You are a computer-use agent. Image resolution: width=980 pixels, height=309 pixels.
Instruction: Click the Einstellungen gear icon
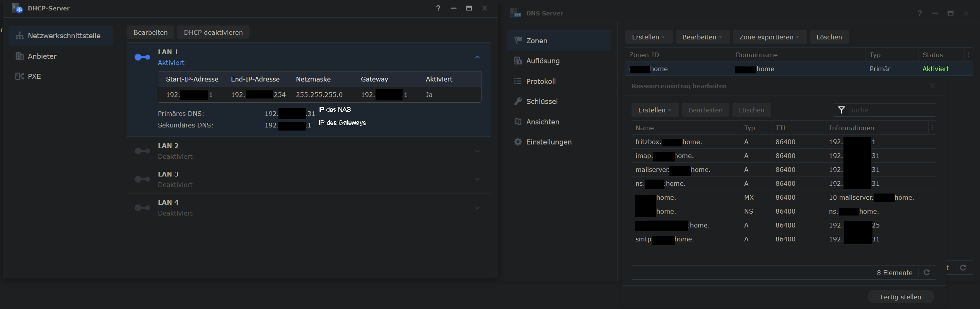518,142
